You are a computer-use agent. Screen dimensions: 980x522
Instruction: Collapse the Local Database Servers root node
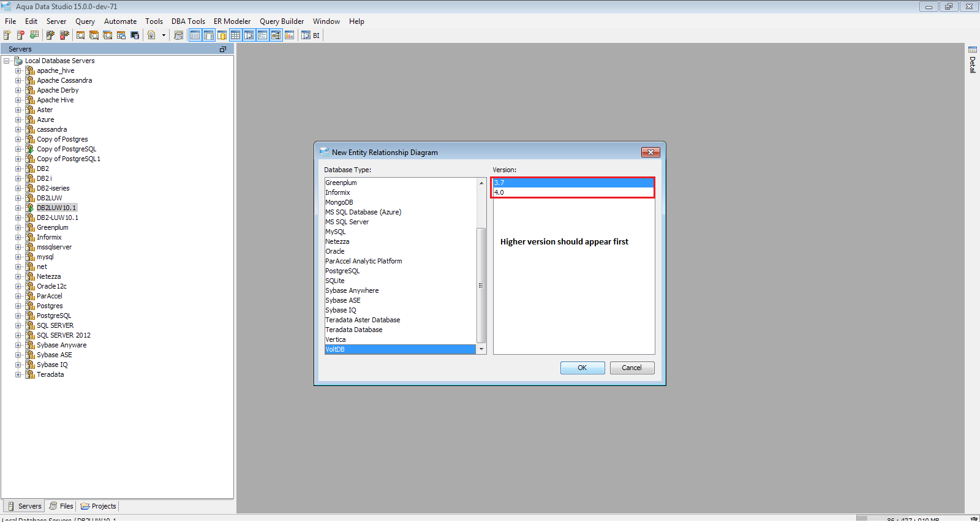tap(7, 61)
